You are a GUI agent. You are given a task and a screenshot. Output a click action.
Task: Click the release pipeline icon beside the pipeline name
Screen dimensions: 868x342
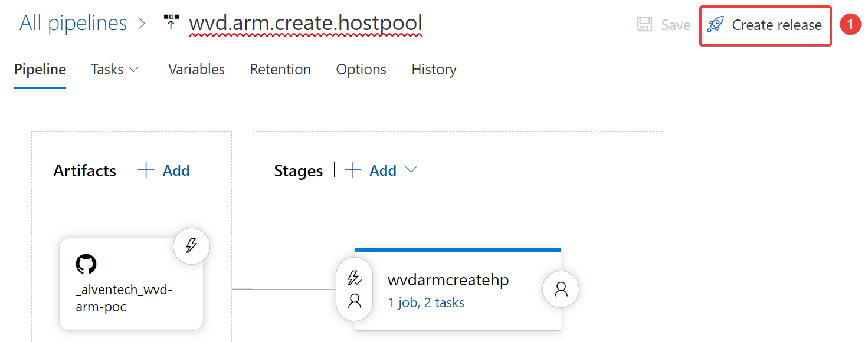point(171,23)
